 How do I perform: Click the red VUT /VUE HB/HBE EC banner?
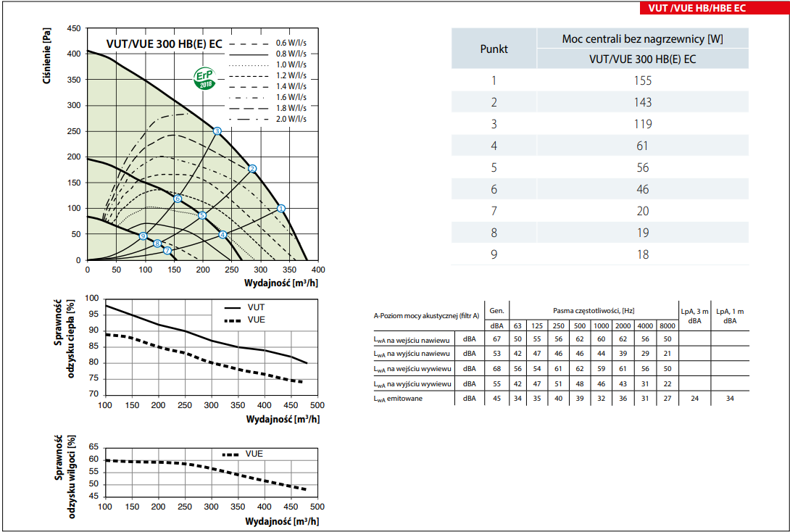click(715, 8)
